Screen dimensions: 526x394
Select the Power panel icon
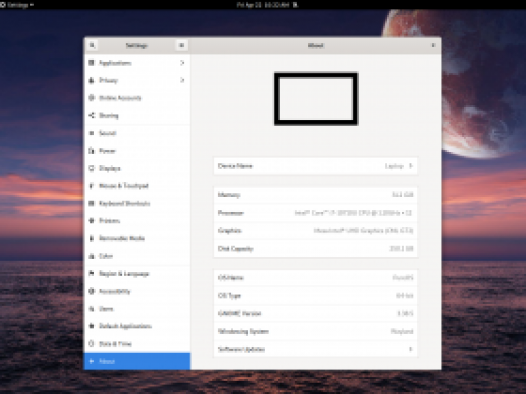[x=92, y=151]
